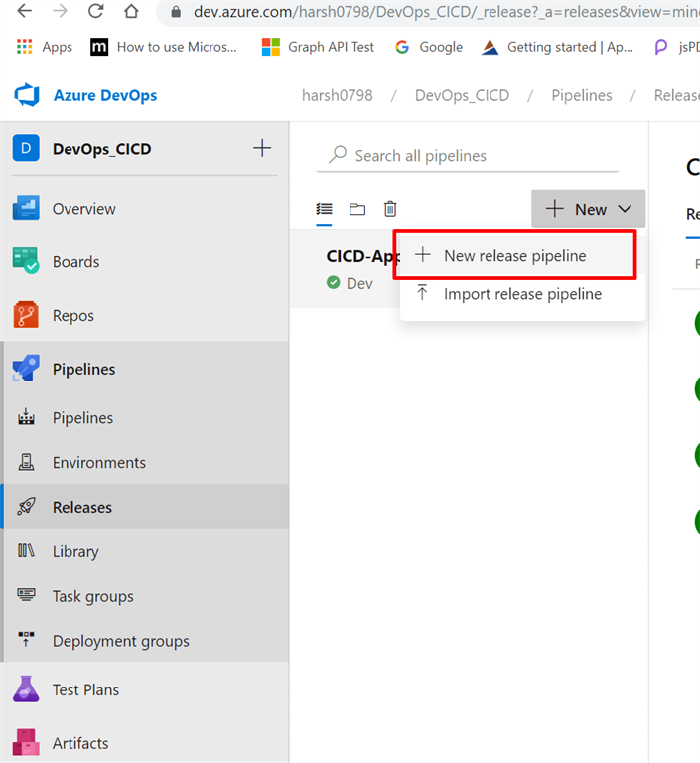
Task: Click the Releases rocket icon
Action: (26, 506)
